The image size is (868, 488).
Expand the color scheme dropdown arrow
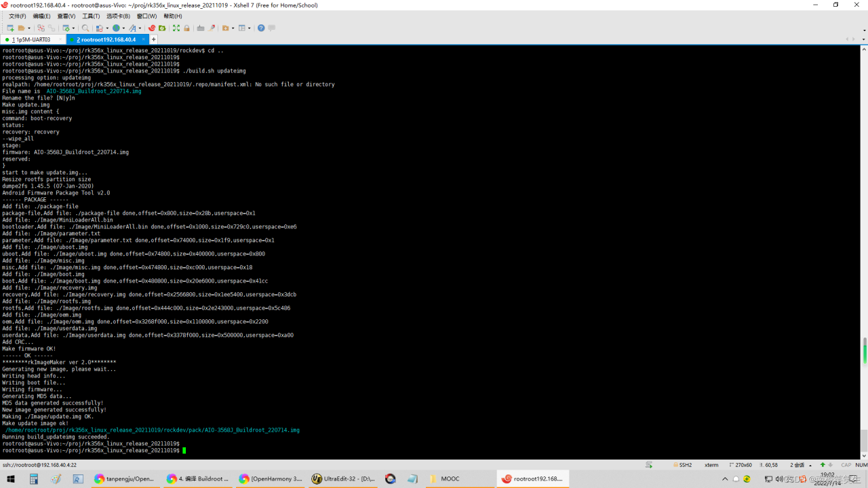(x=106, y=28)
